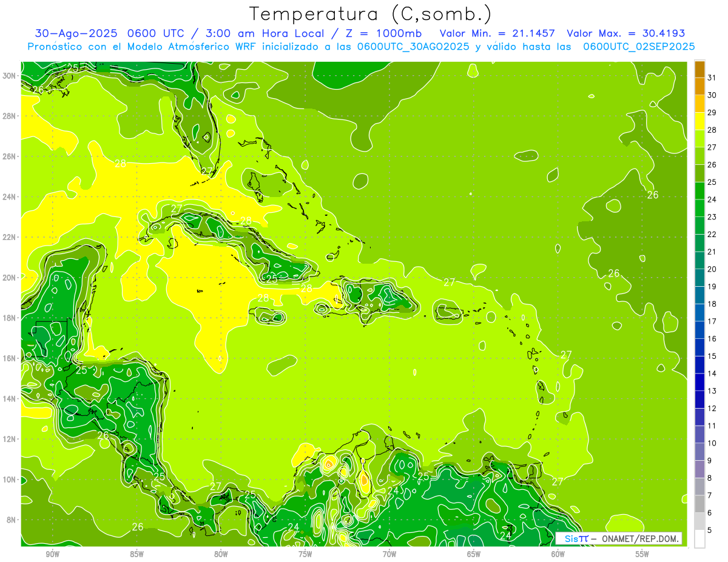Click the legend label '10'

point(712,443)
